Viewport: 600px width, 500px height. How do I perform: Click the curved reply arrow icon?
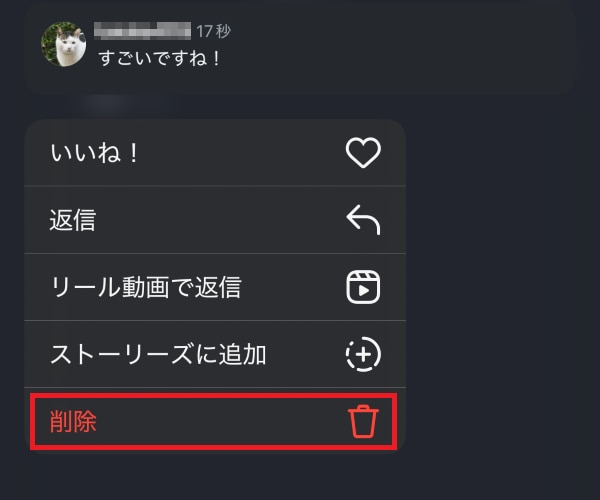[363, 220]
